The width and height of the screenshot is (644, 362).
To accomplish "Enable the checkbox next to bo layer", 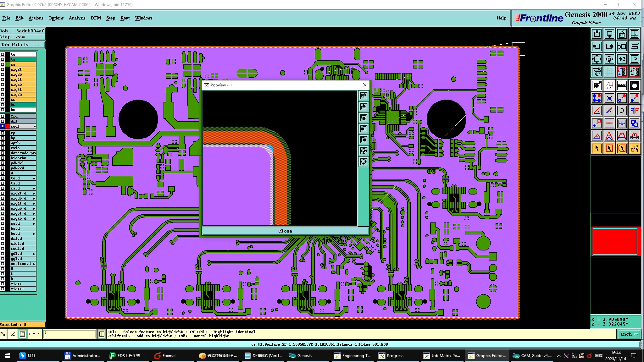I will click(x=3, y=110).
